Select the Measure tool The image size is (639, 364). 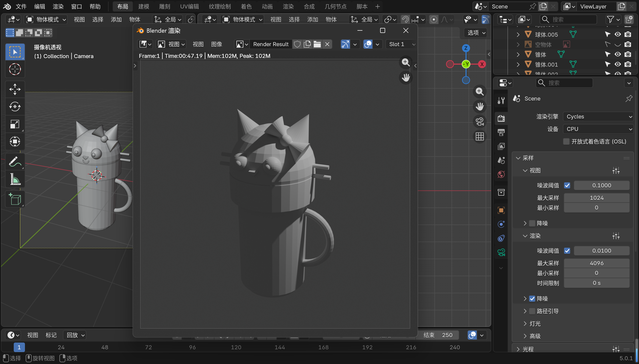pyautogui.click(x=15, y=179)
